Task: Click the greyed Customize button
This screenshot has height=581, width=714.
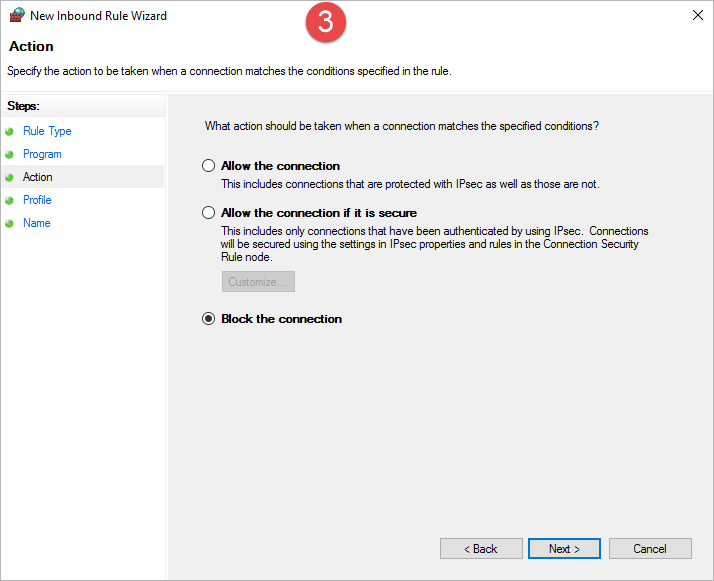Action: click(x=258, y=282)
